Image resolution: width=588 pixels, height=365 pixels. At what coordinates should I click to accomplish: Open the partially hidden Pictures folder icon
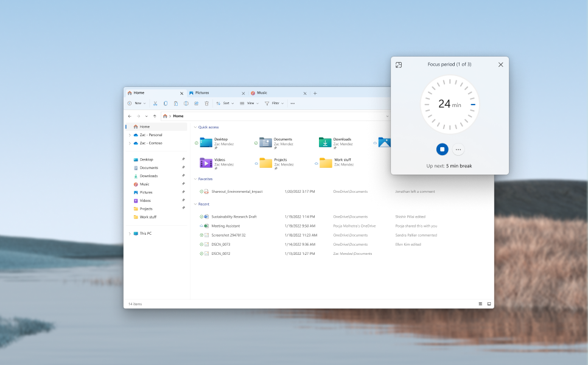coord(384,142)
